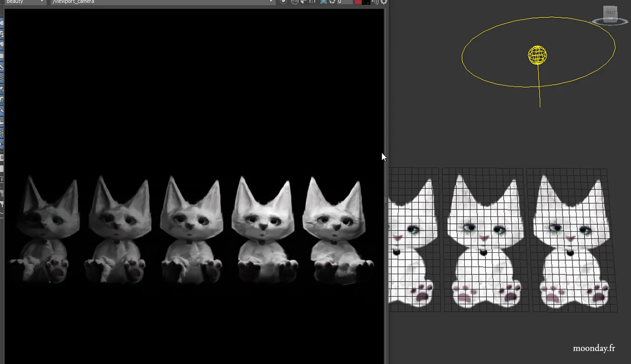631x364 pixels.
Task: Select the rightmost cat card in viewer
Action: point(570,237)
